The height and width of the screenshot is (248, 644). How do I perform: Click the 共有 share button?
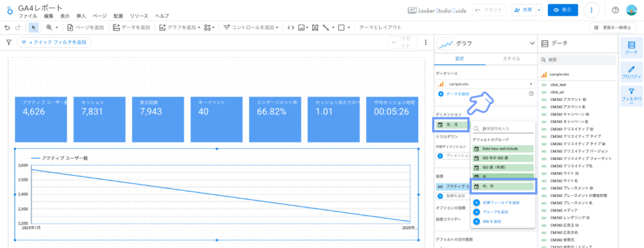[524, 10]
